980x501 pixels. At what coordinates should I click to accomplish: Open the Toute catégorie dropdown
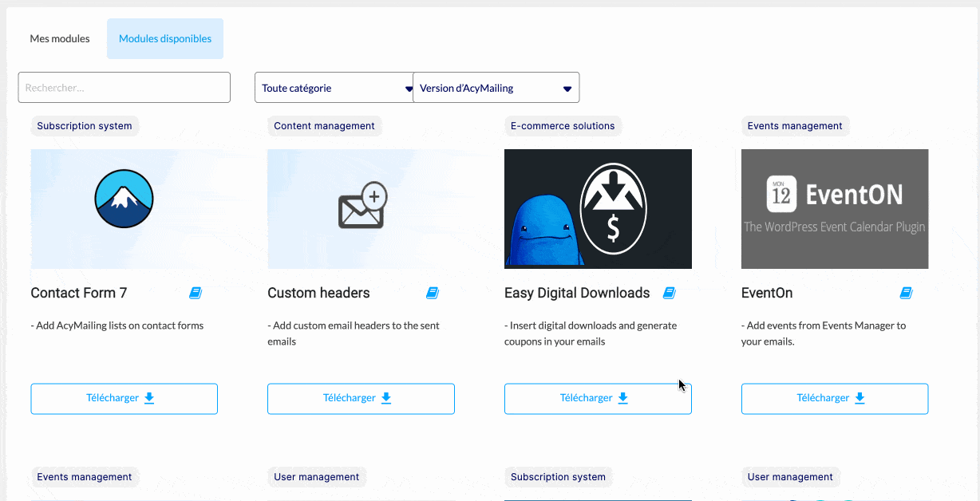click(x=334, y=88)
